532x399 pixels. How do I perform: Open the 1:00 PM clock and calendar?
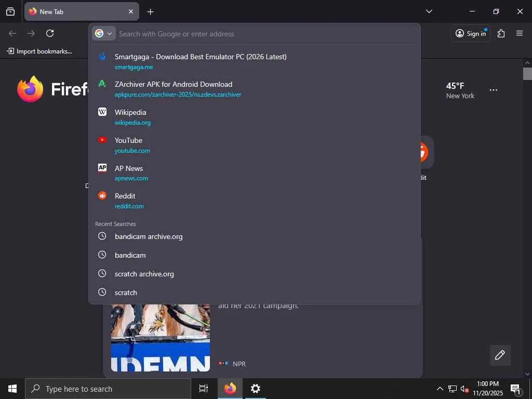(x=487, y=389)
